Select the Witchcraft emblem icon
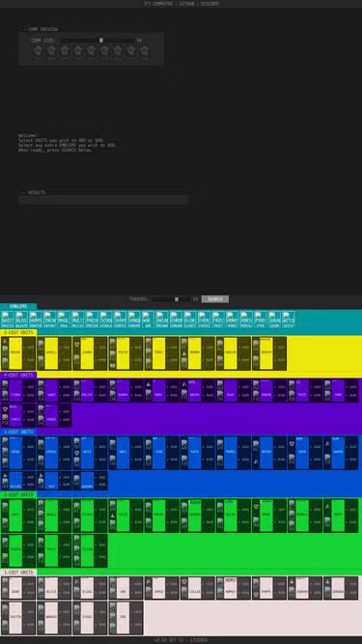The width and height of the screenshot is (362, 644). [288, 320]
